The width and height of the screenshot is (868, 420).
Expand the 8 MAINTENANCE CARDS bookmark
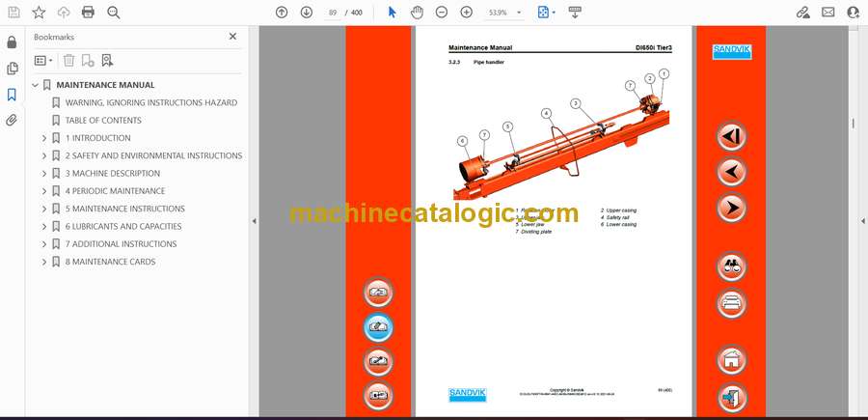44,262
